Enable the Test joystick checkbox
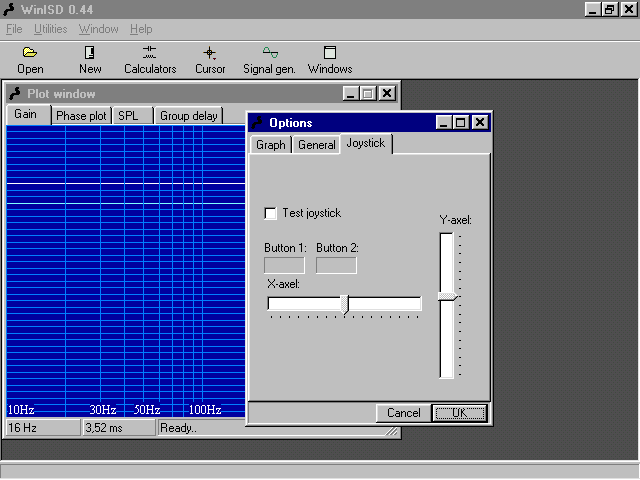The image size is (640, 480). tap(270, 213)
